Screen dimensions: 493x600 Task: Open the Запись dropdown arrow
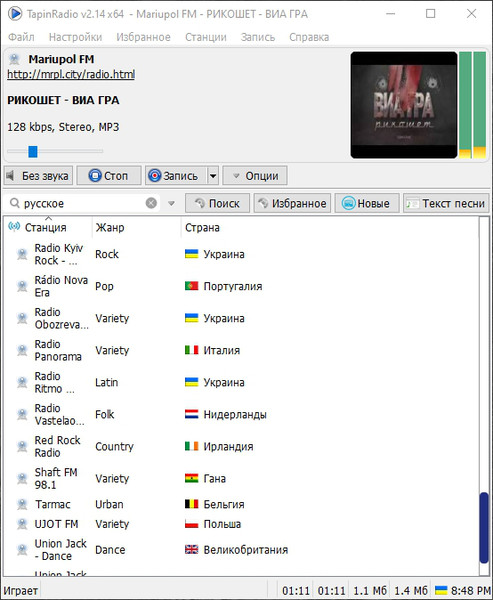coord(213,176)
